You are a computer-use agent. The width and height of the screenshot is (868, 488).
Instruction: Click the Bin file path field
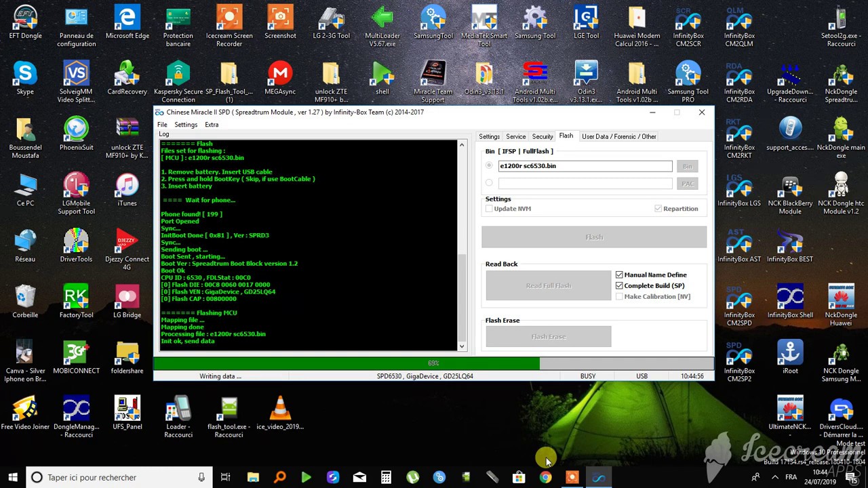click(585, 166)
